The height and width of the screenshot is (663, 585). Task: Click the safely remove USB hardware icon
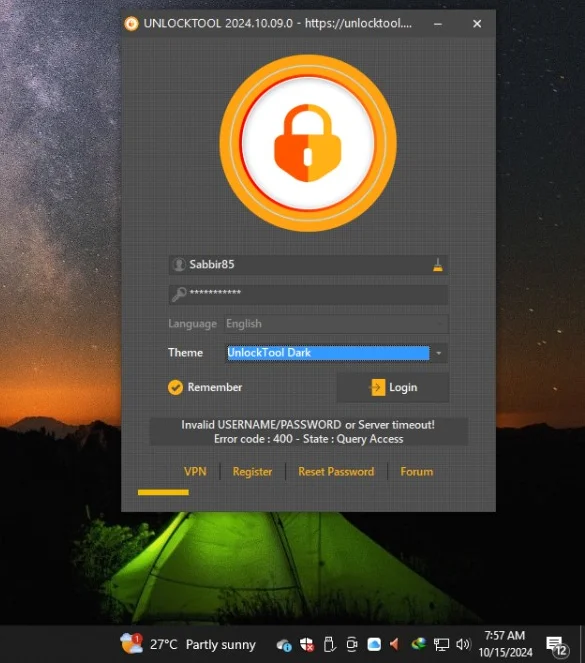pos(329,644)
